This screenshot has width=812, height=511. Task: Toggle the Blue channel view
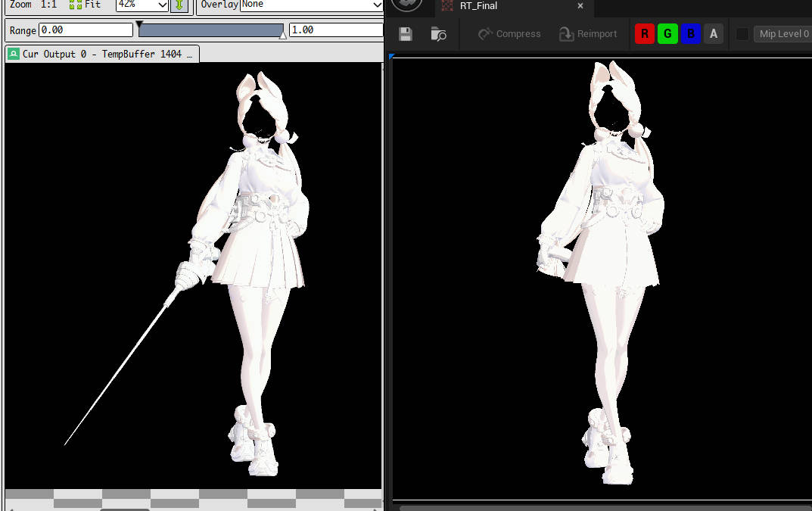pyautogui.click(x=690, y=34)
